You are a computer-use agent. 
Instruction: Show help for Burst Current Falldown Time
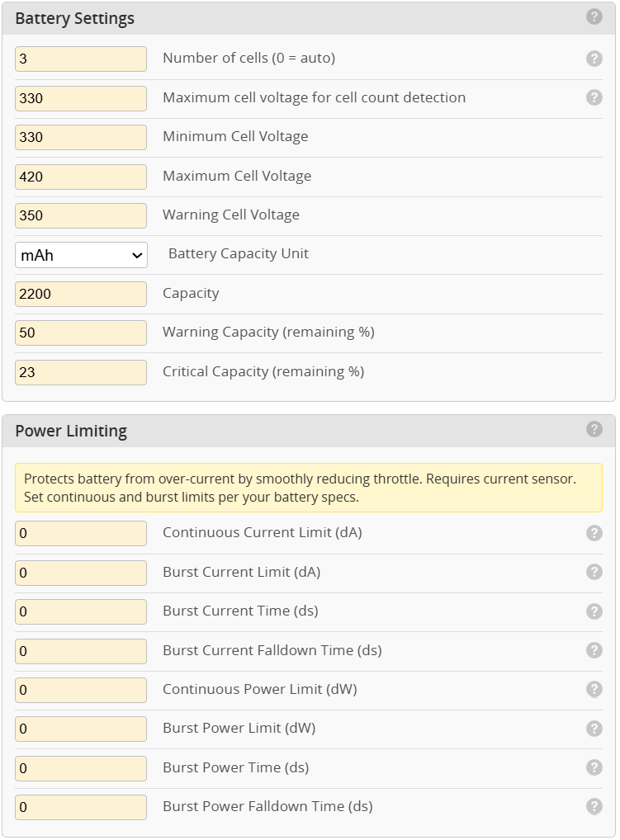point(594,650)
